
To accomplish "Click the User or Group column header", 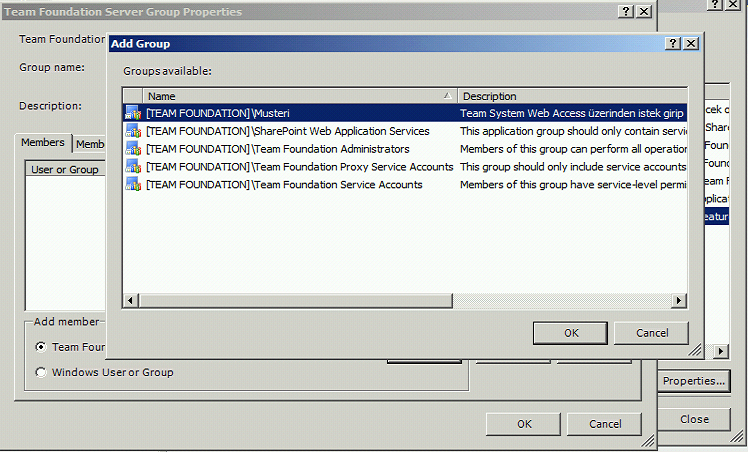I will pyautogui.click(x=66, y=169).
